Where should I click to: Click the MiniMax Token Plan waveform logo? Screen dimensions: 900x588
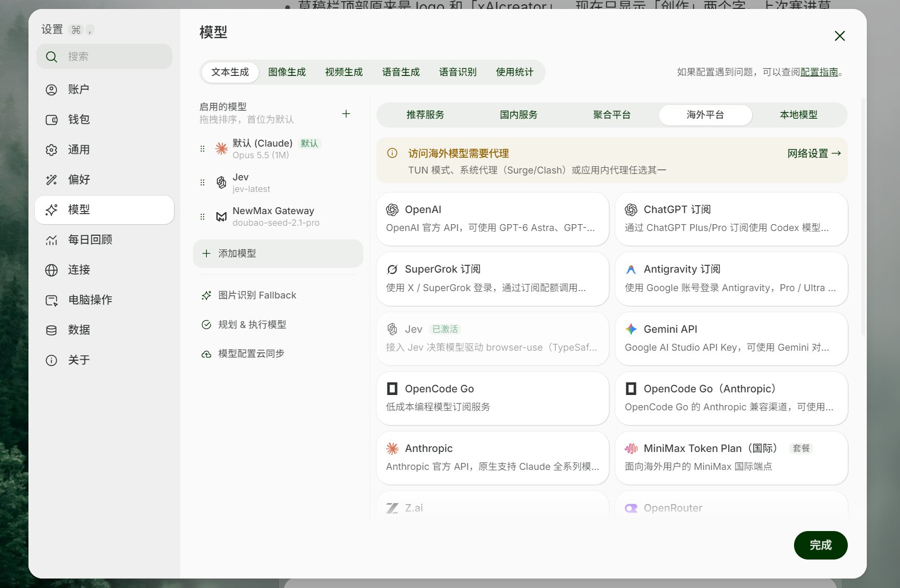[631, 448]
